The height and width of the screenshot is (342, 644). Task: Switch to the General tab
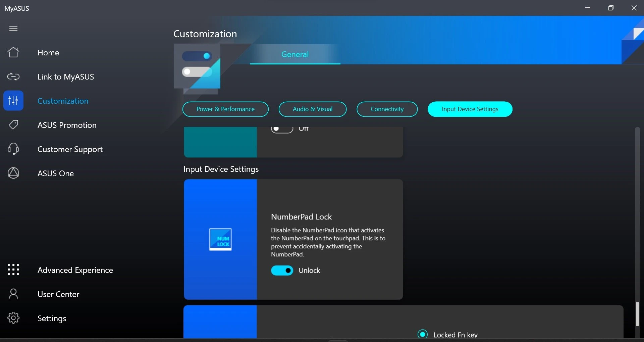click(x=295, y=54)
